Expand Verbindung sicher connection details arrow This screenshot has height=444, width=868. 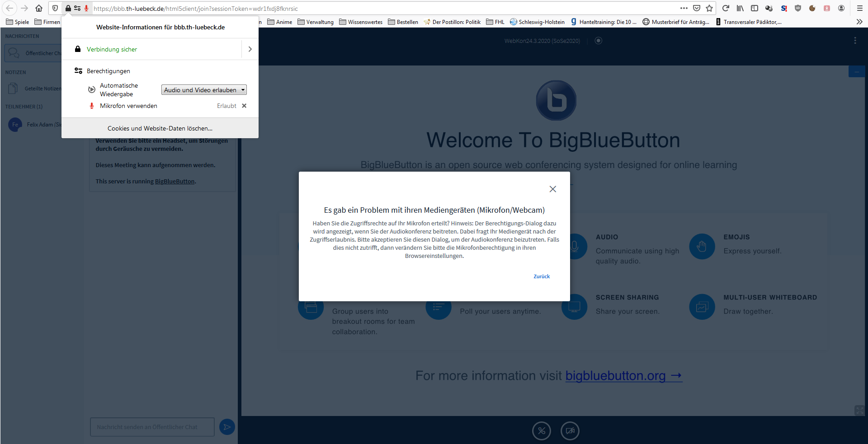pos(250,49)
